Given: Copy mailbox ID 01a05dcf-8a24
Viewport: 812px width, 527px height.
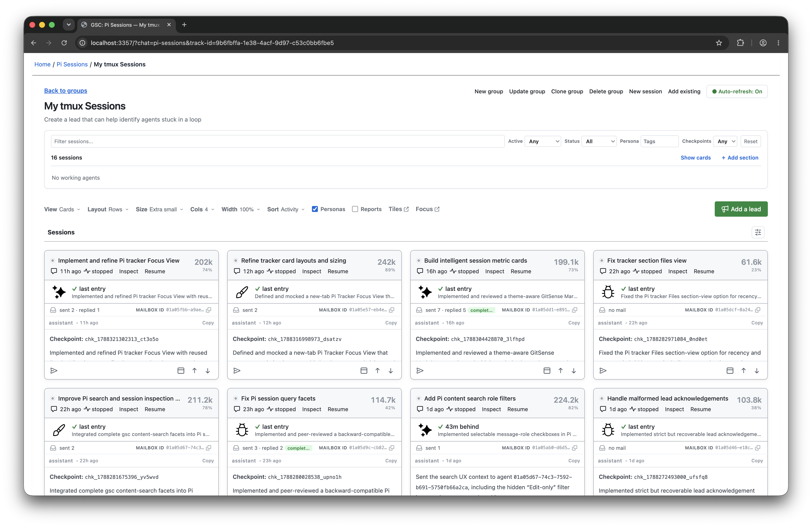Looking at the screenshot, I should [x=758, y=310].
